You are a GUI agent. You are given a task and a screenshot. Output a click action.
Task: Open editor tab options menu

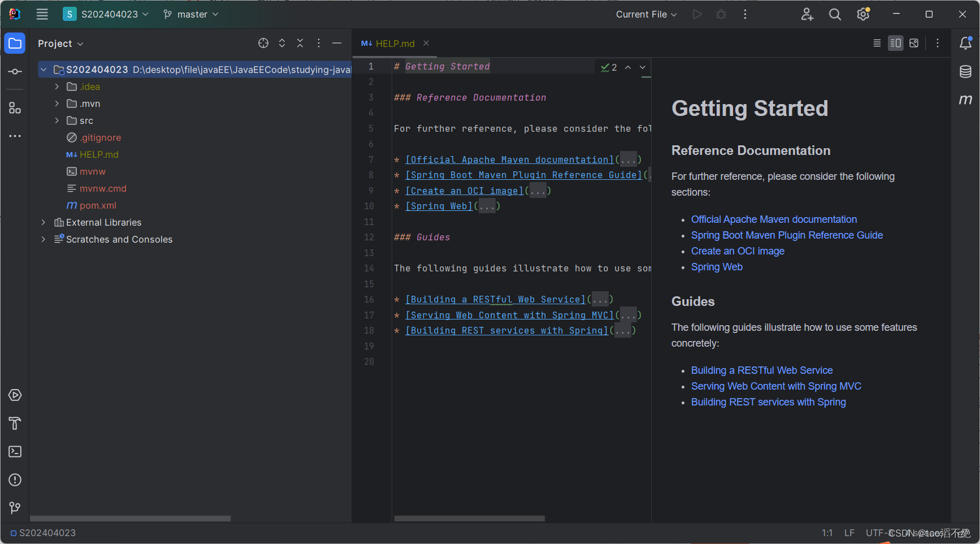tap(938, 43)
